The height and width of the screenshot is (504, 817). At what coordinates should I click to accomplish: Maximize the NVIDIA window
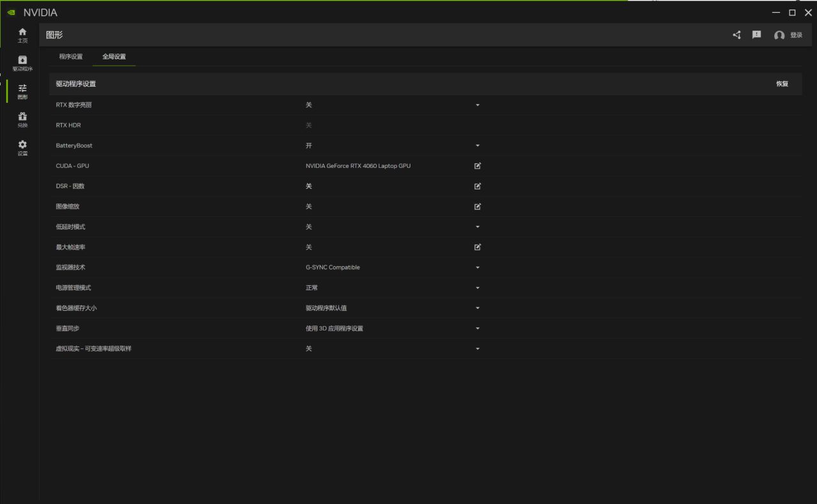coord(792,13)
